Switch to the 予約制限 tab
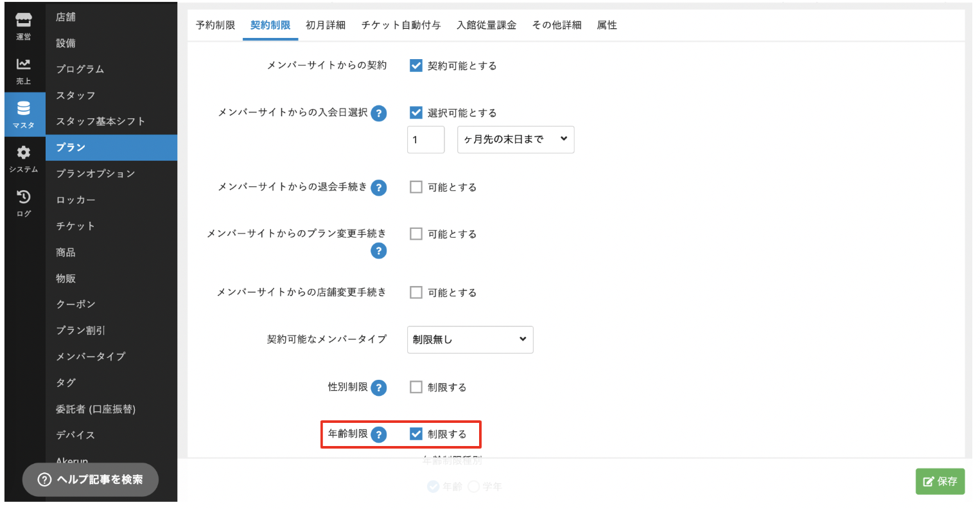Screen dimensions: 980x509 (x=215, y=25)
